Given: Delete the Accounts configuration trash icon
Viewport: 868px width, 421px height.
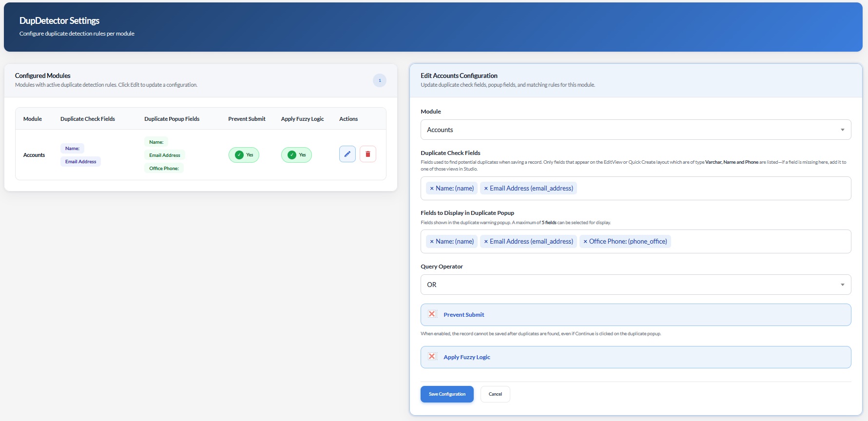Looking at the screenshot, I should point(368,154).
